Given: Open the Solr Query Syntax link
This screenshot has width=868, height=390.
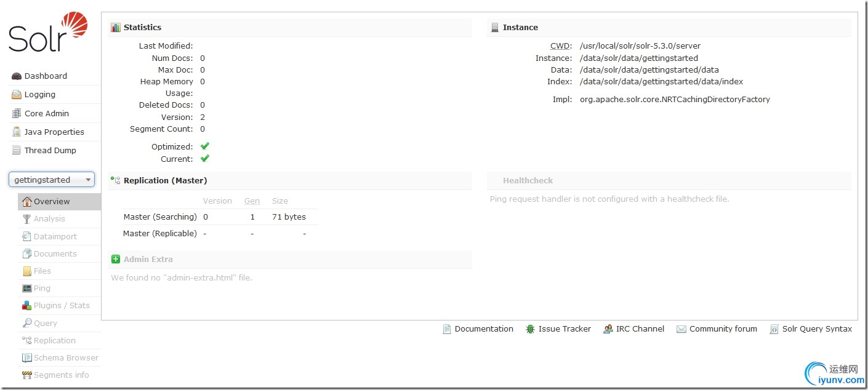Looking at the screenshot, I should point(818,329).
